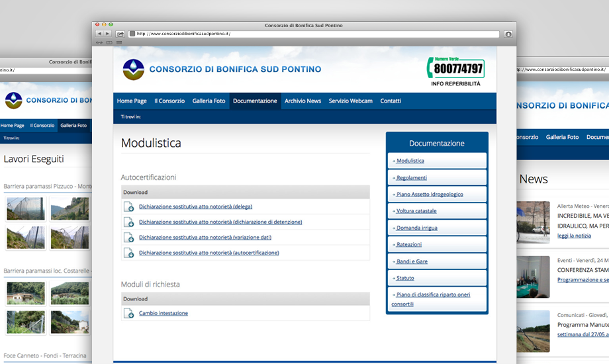
Task: Open the Servizio Webcam menu item
Action: [x=350, y=101]
